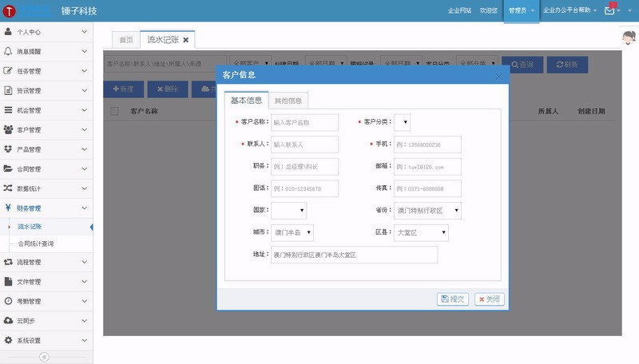Open the 管理员 menu in header
The image size is (639, 364).
tap(522, 11)
